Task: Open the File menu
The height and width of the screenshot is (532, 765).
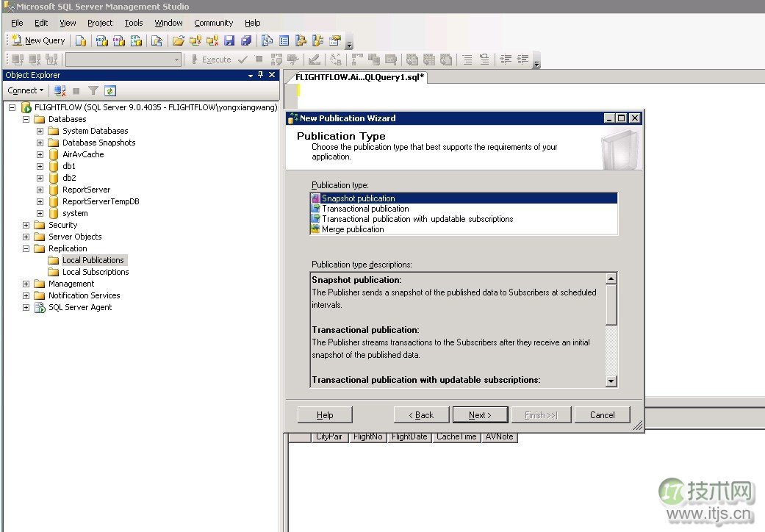Action: [x=17, y=23]
